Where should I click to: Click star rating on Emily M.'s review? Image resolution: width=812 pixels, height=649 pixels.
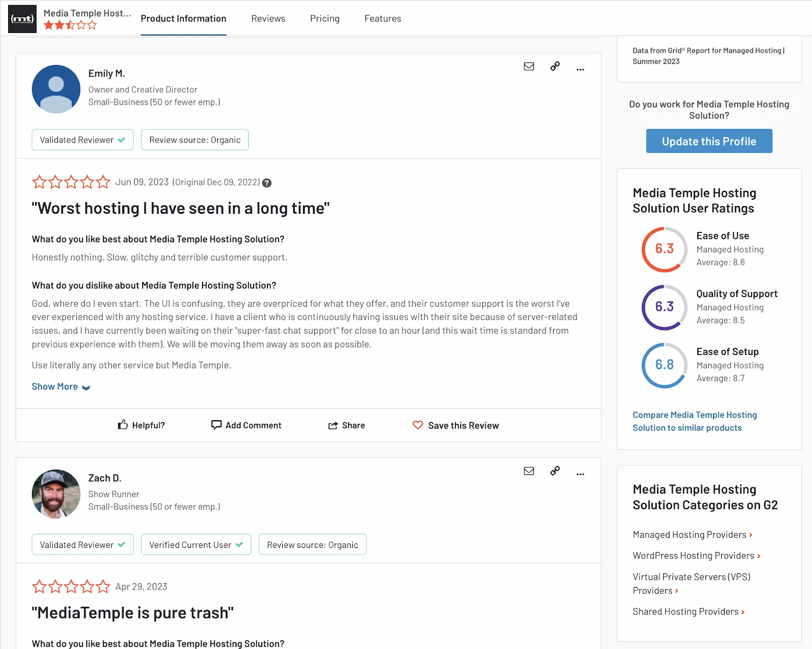[x=71, y=182]
